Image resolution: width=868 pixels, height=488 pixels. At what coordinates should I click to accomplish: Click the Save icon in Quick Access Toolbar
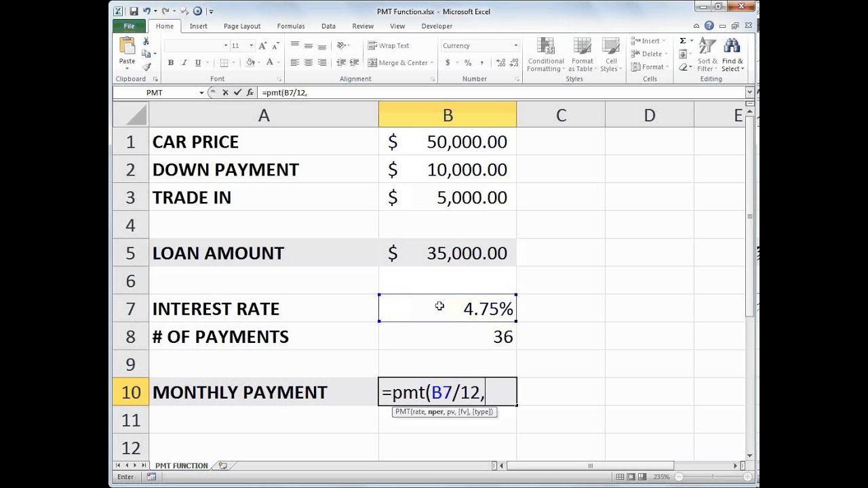134,11
